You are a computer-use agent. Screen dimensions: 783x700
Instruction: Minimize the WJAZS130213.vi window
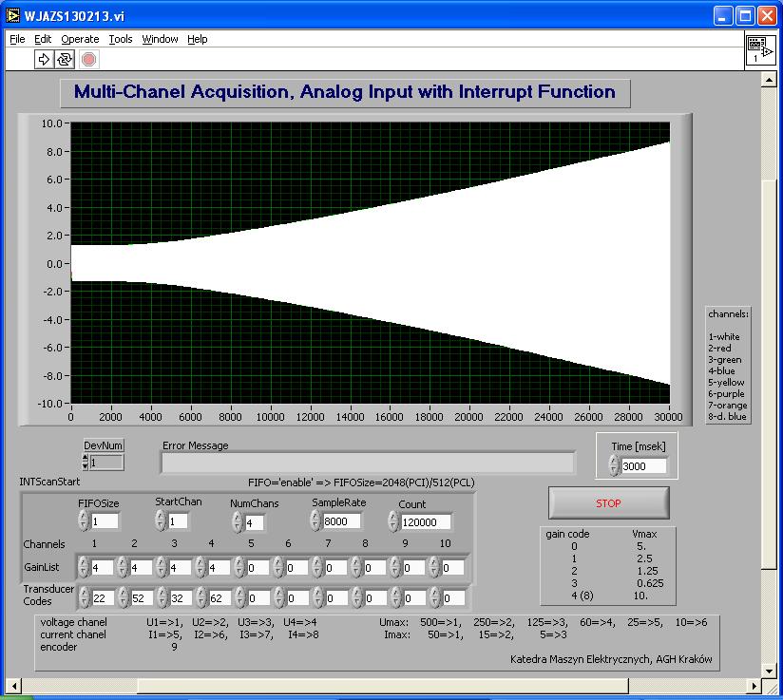(x=722, y=15)
